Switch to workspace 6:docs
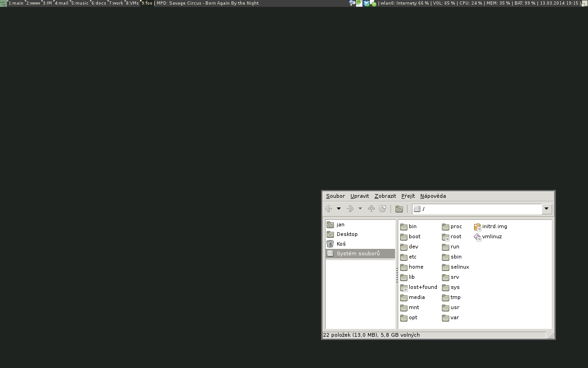Screen dimensions: 588x368 tap(98, 3)
